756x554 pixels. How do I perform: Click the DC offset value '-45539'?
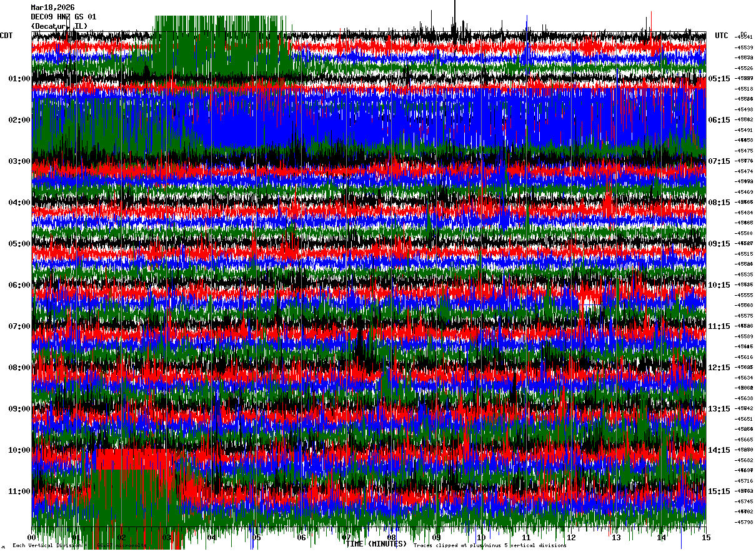click(744, 48)
